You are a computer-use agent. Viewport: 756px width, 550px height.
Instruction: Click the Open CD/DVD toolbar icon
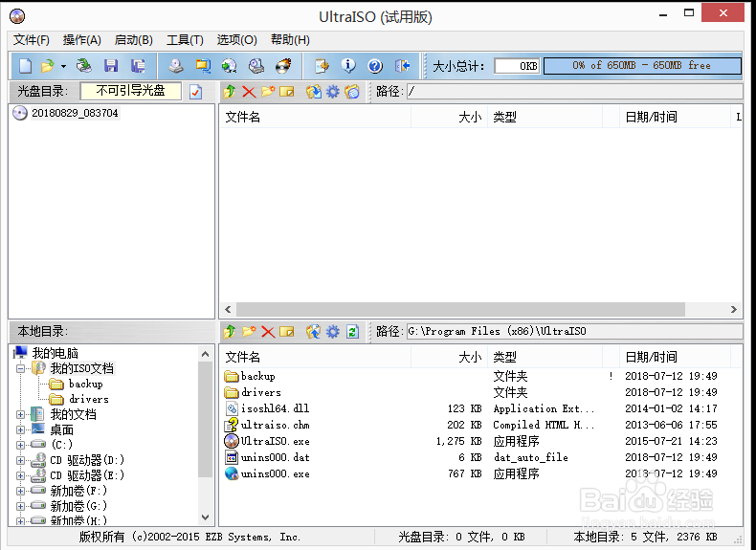point(84,66)
